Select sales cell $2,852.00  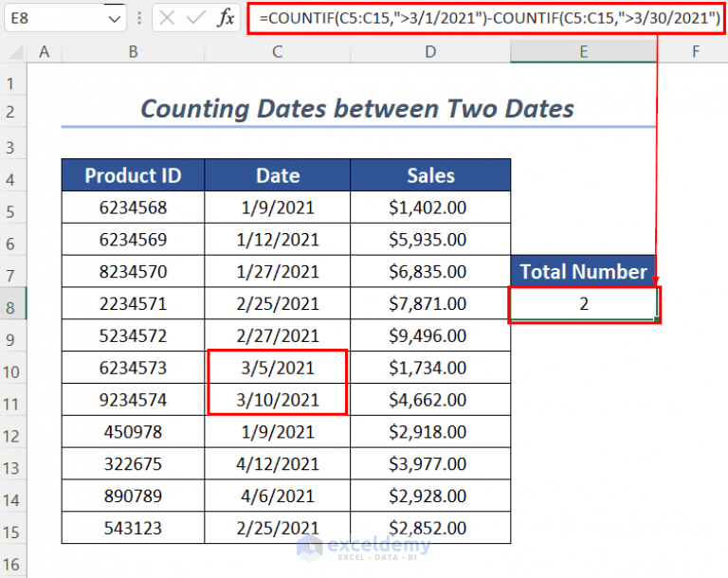[x=430, y=528]
